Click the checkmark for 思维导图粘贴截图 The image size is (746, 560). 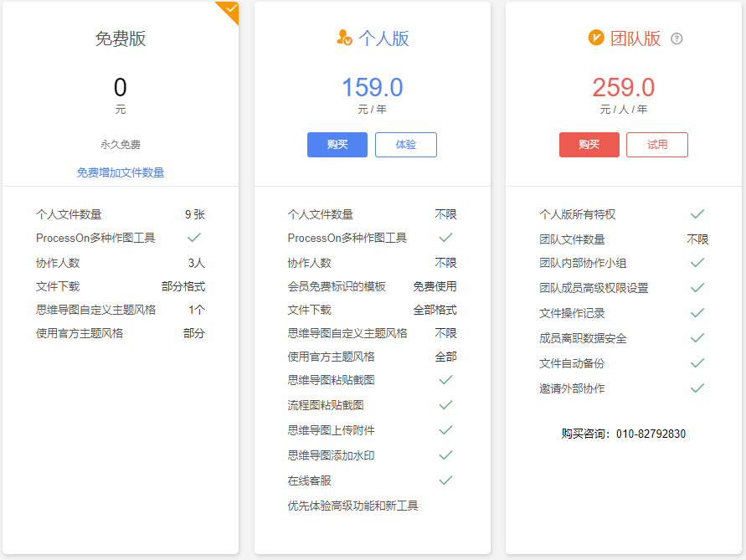(x=445, y=380)
